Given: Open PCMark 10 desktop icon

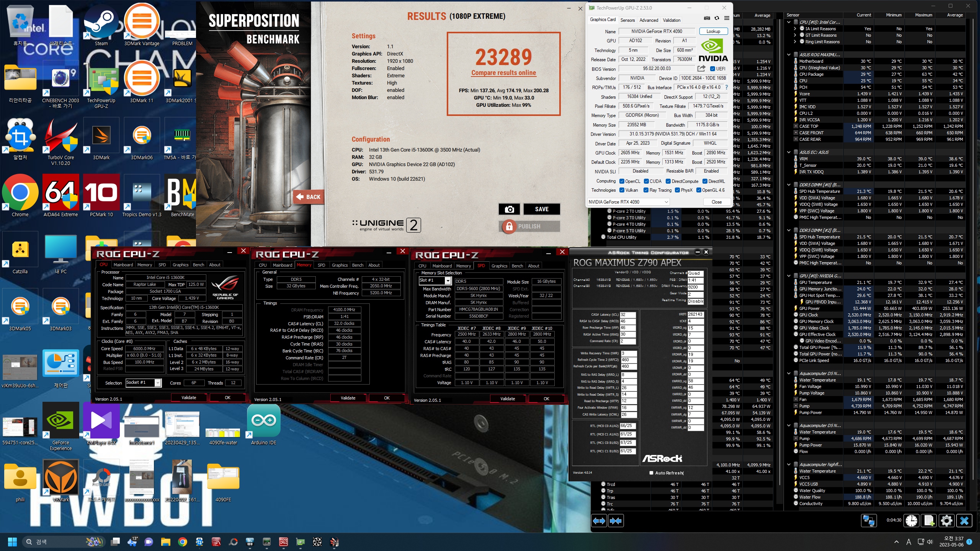Looking at the screenshot, I should (x=101, y=196).
